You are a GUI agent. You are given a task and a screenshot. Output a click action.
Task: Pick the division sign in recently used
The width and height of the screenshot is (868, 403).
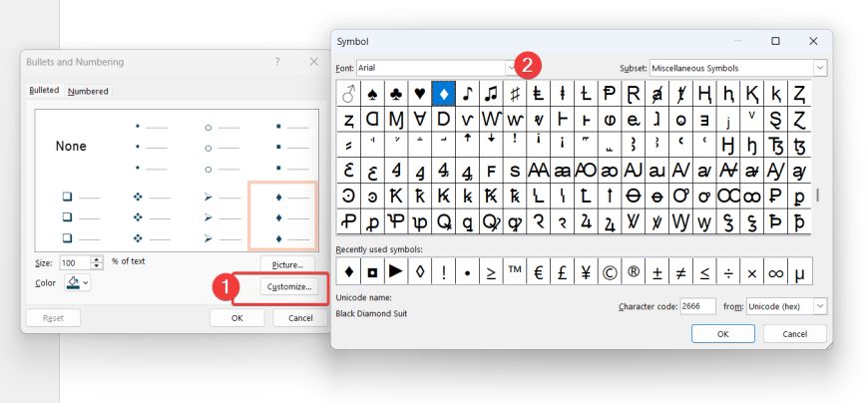[728, 271]
